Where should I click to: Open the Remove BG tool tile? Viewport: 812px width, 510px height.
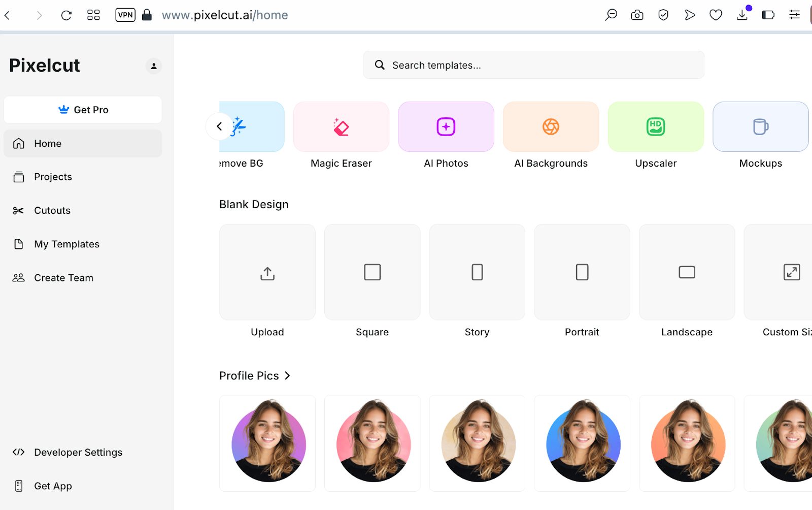[252, 126]
